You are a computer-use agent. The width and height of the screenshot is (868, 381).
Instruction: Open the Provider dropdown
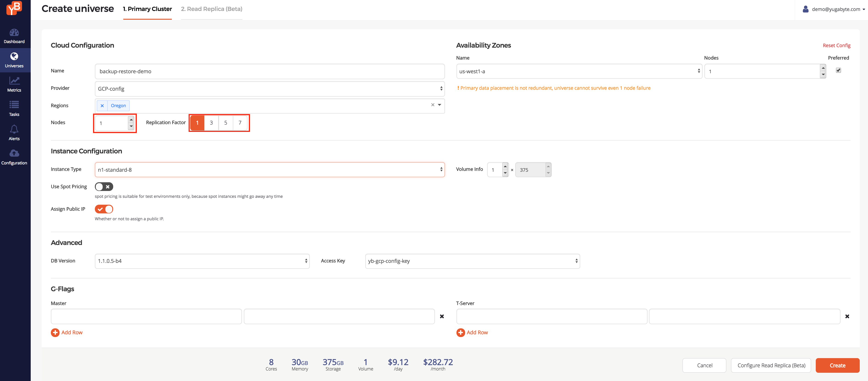tap(269, 89)
